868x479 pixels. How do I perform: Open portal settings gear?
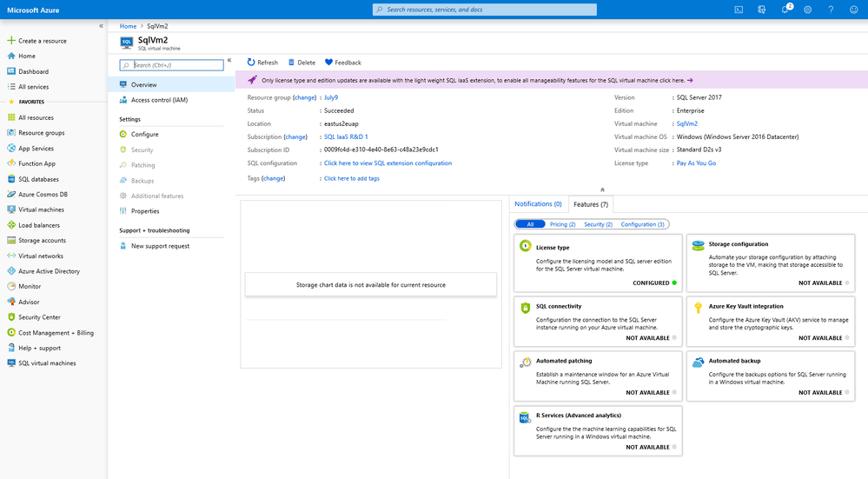[x=808, y=10]
